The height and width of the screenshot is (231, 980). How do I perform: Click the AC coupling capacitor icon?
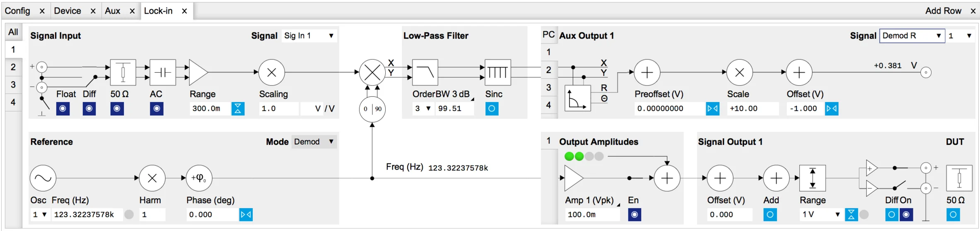(163, 73)
